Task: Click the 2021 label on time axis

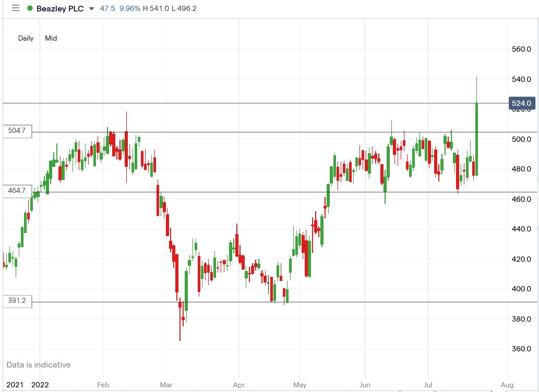Action: tap(15, 385)
